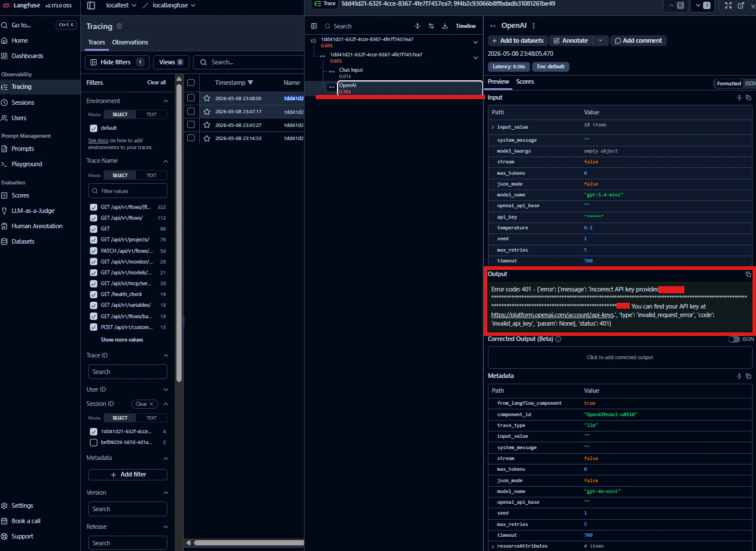Screen dimensions: 756x551
Task: Switch to the Observations tab
Action: (x=130, y=42)
